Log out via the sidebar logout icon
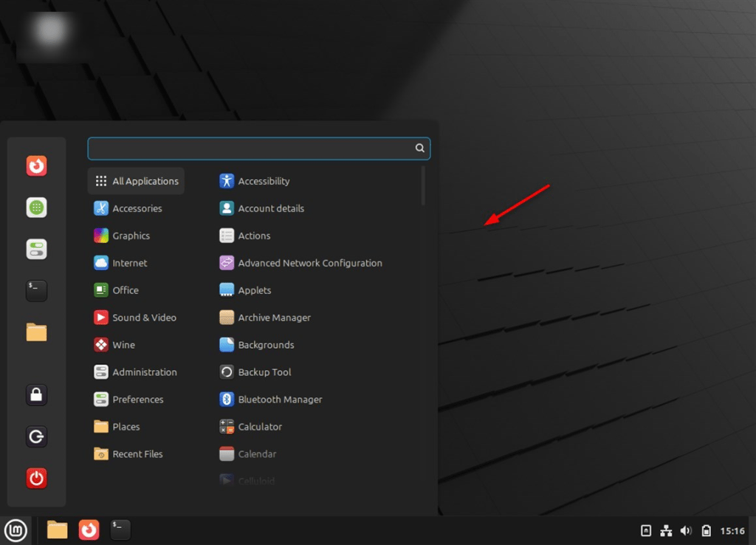Screen dimensions: 756x545 point(36,436)
